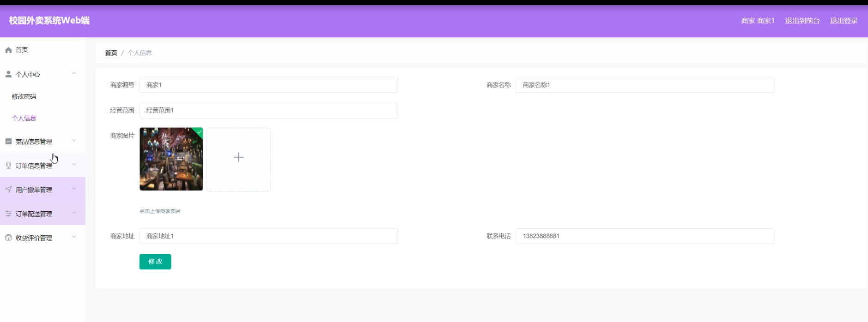
Task: Open the 订单配送管理 menu
Action: click(x=42, y=213)
